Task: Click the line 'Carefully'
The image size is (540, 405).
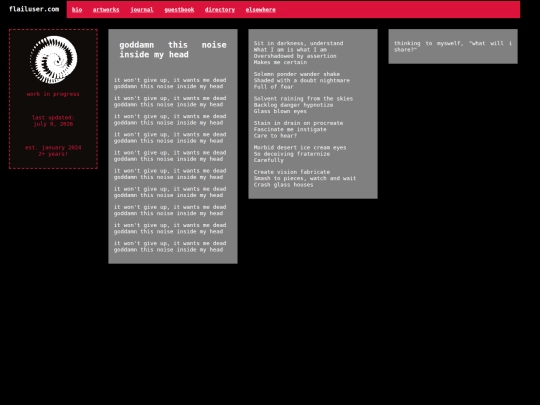Action: tap(269, 160)
